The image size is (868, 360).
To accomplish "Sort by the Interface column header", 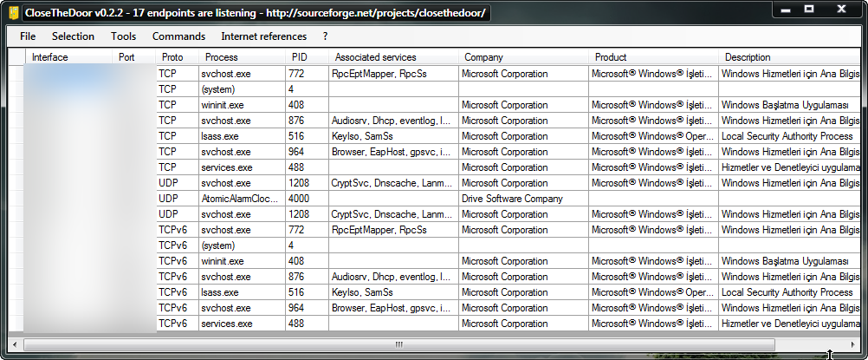I will coord(68,57).
